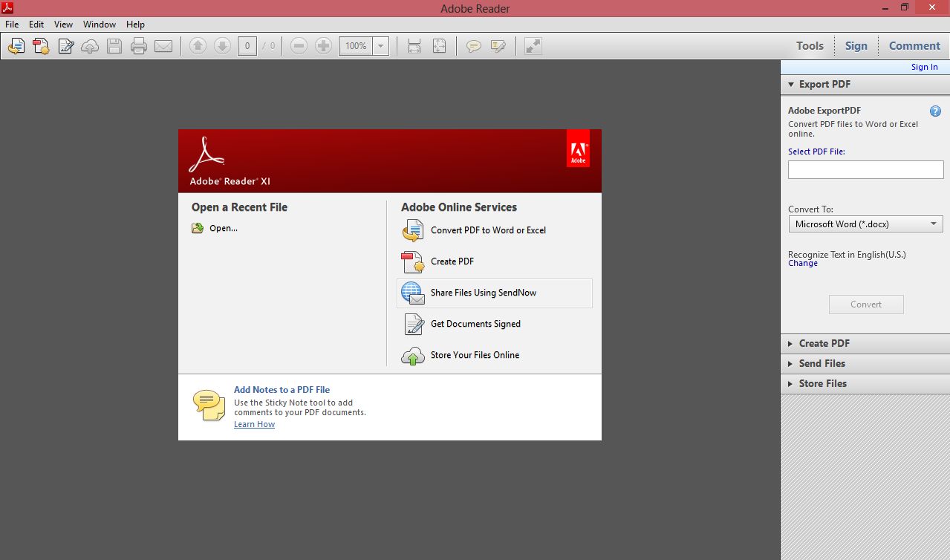This screenshot has height=560, width=950.
Task: Open the Convert To format dropdown
Action: pos(866,224)
